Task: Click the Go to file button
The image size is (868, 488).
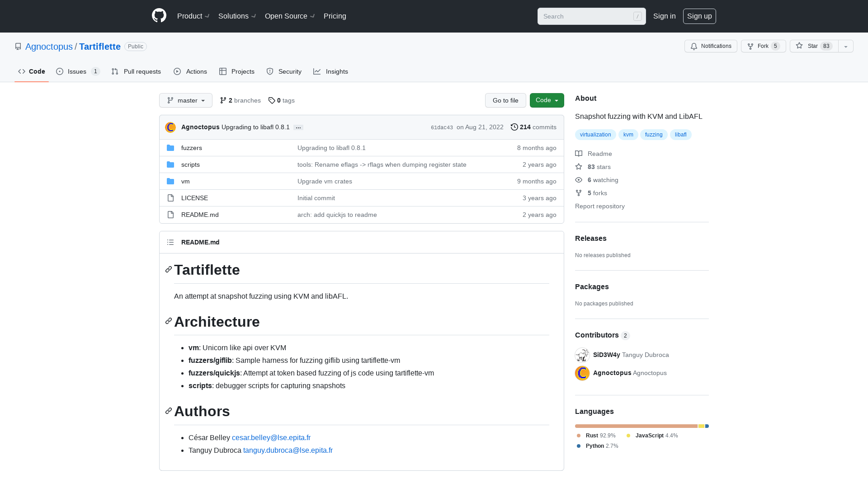Action: coord(505,100)
